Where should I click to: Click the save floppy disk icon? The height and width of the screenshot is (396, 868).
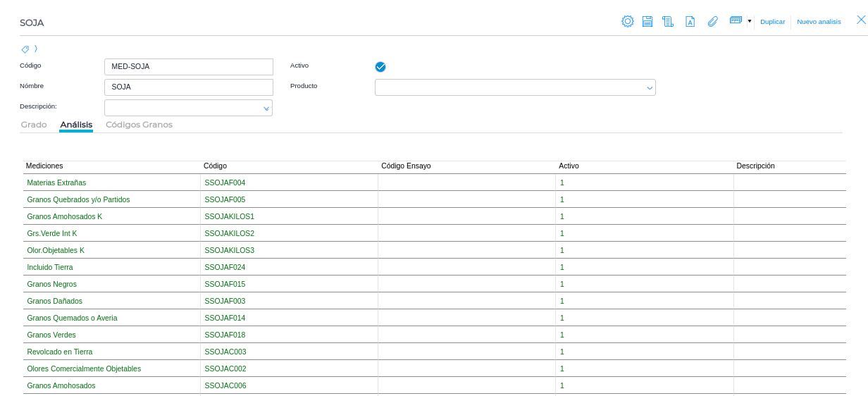pos(647,21)
